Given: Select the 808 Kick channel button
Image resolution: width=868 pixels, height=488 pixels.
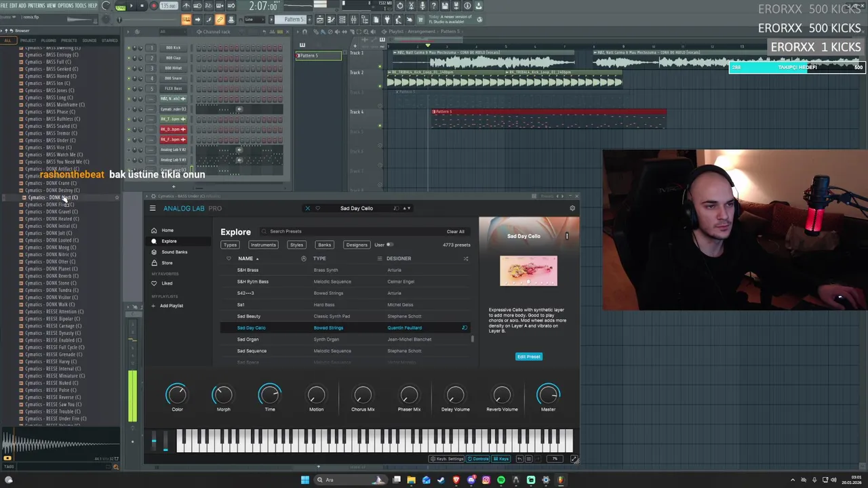Looking at the screenshot, I should tap(174, 47).
